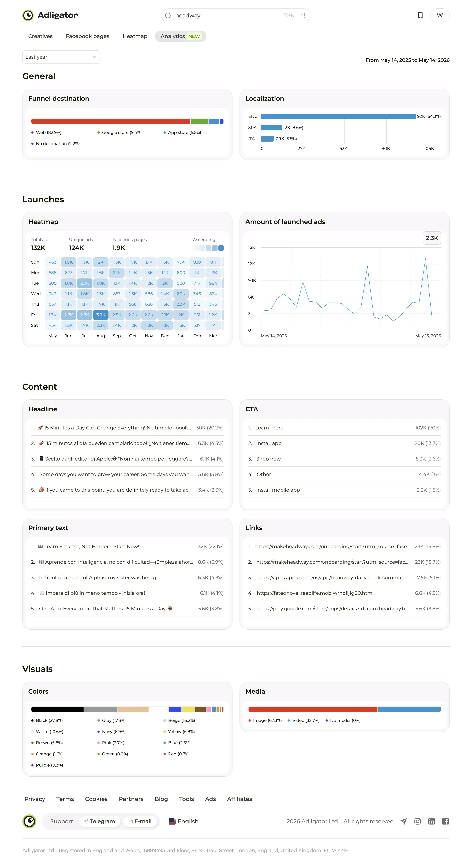Open the play.google.com headway link row
The height and width of the screenshot is (868, 472).
[x=344, y=608]
